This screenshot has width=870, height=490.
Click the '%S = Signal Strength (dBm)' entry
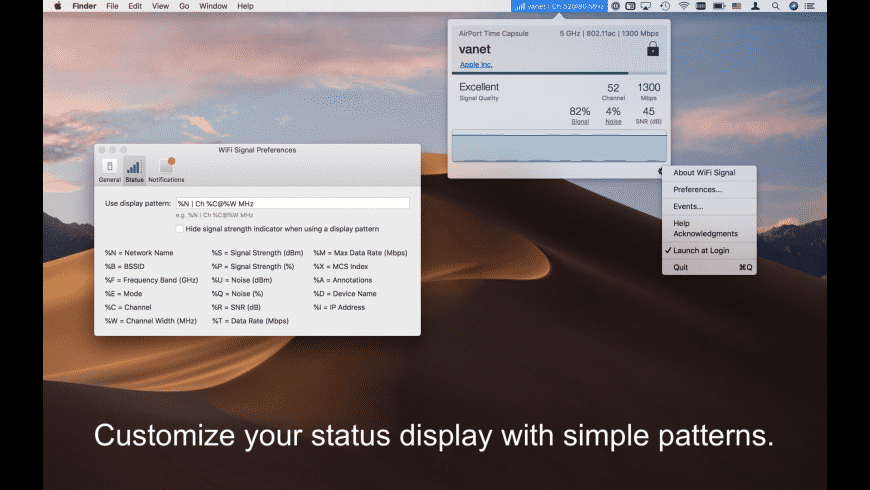(257, 252)
